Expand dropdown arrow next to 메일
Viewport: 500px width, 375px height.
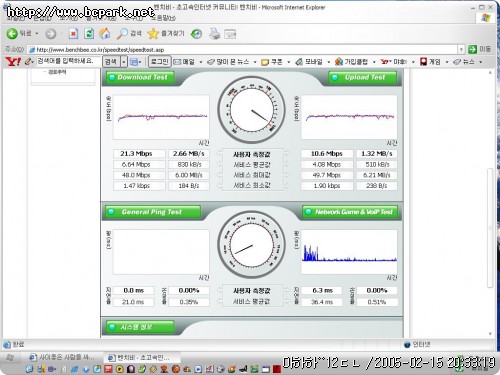point(201,62)
